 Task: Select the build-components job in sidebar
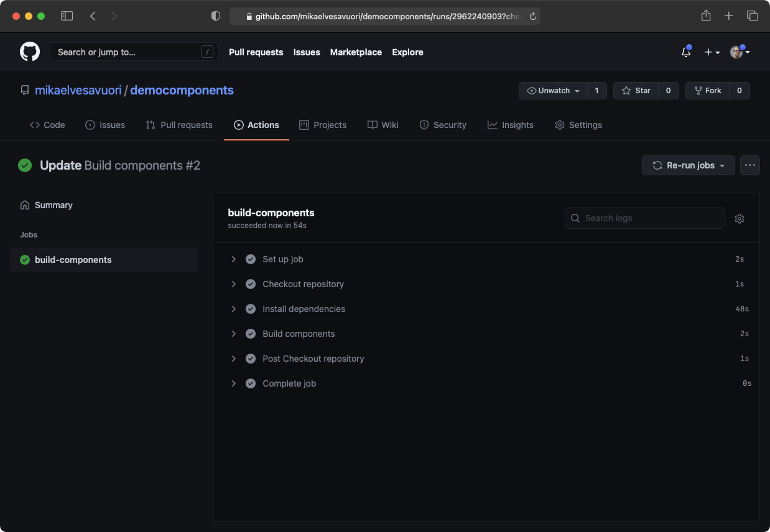click(x=104, y=260)
